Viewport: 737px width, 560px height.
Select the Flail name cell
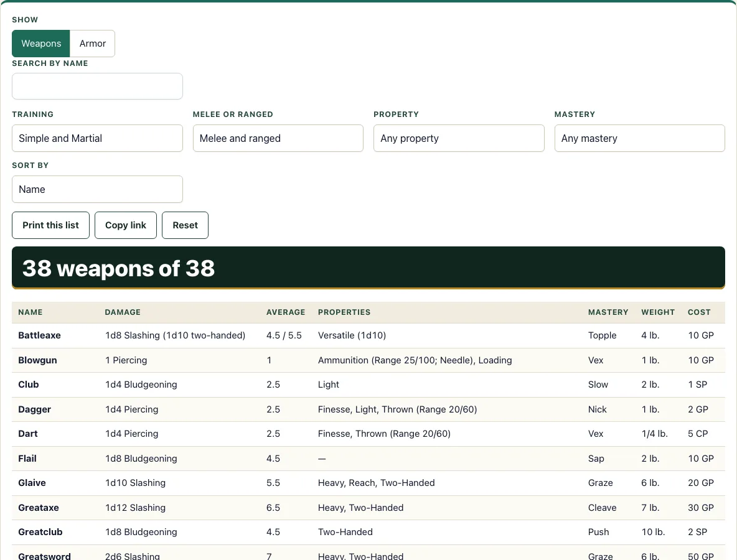tap(27, 459)
